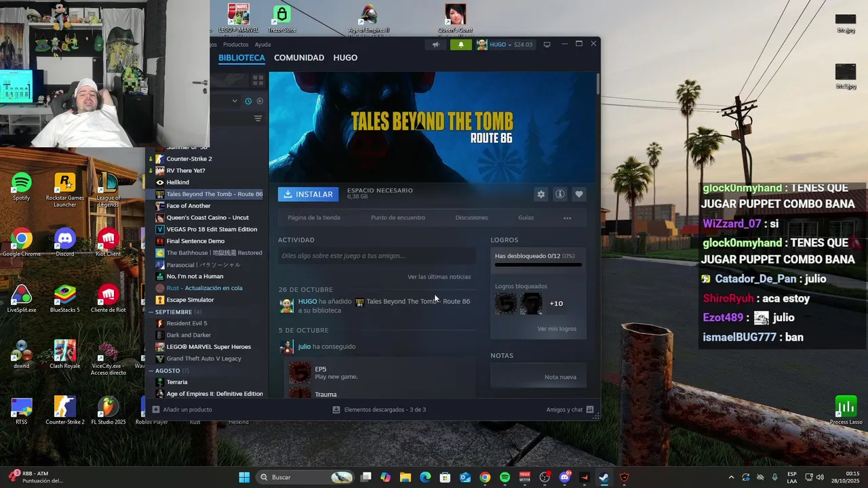This screenshot has width=868, height=488.
Task: Open Spotify desktop shortcut
Action: [x=22, y=186]
